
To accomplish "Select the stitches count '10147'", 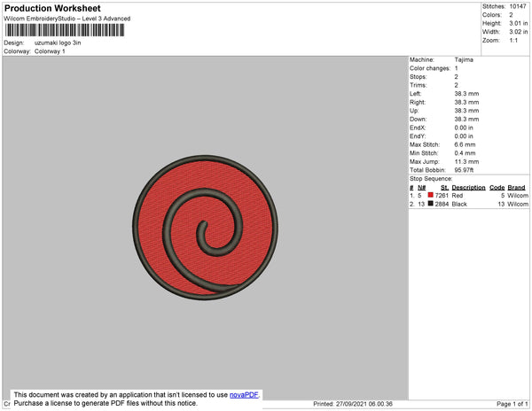I will tap(518, 6).
